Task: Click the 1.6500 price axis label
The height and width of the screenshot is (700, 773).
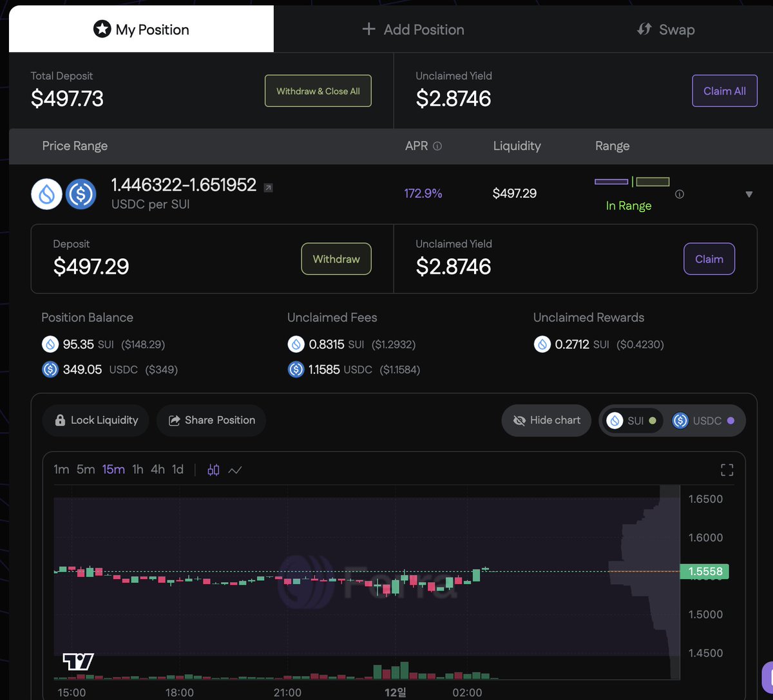Action: point(705,499)
